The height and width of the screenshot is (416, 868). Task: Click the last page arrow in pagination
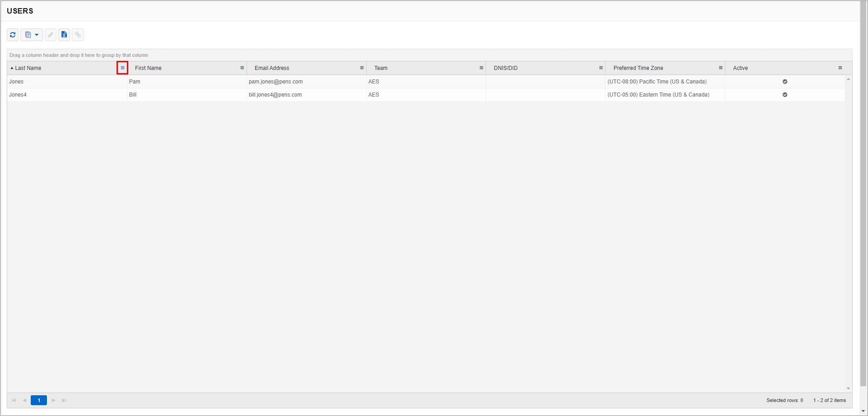coord(64,400)
